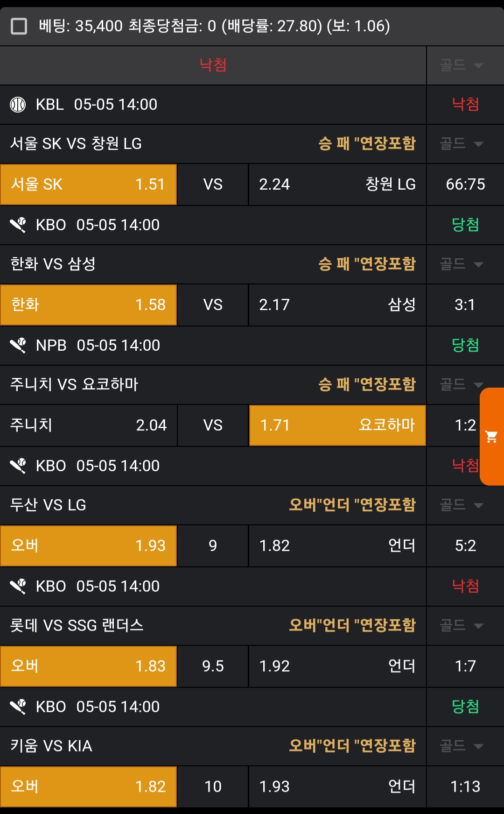Select 오버 1.83 for 롯데 VS SSG

point(88,666)
